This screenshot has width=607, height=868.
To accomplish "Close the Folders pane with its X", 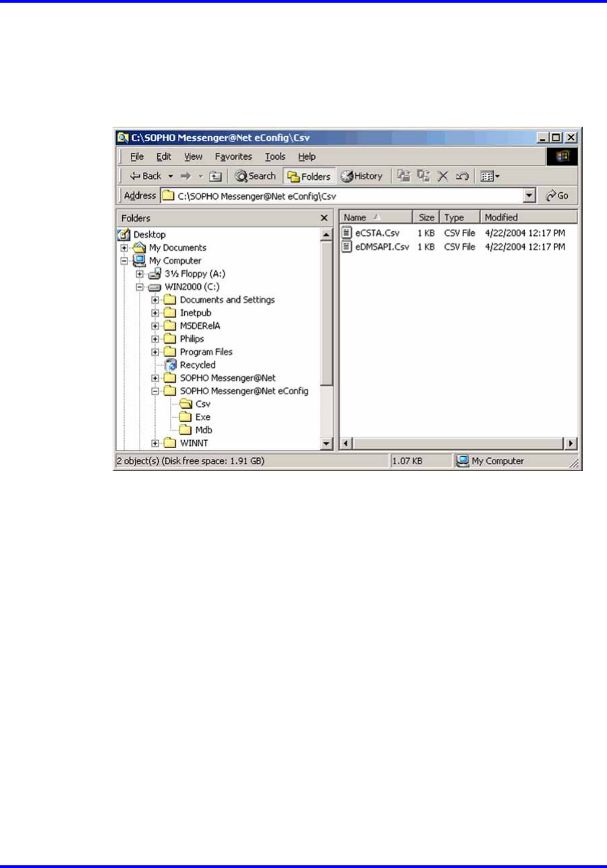I will tap(324, 218).
